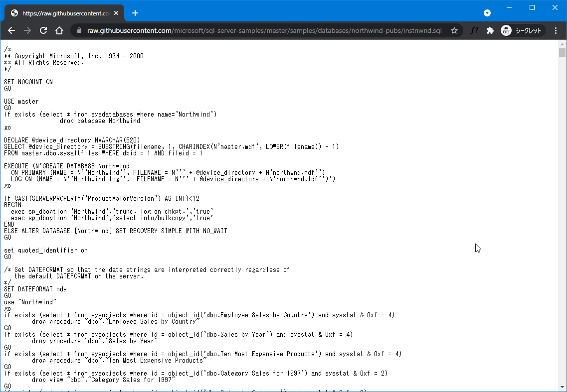Click the scrollbar down arrow
This screenshot has width=567, height=392.
tap(562, 388)
